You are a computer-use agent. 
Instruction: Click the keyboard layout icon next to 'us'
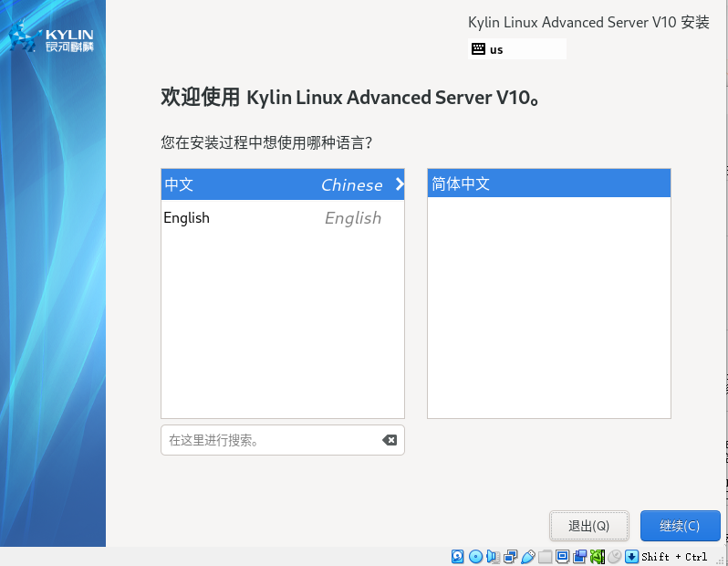click(x=478, y=48)
